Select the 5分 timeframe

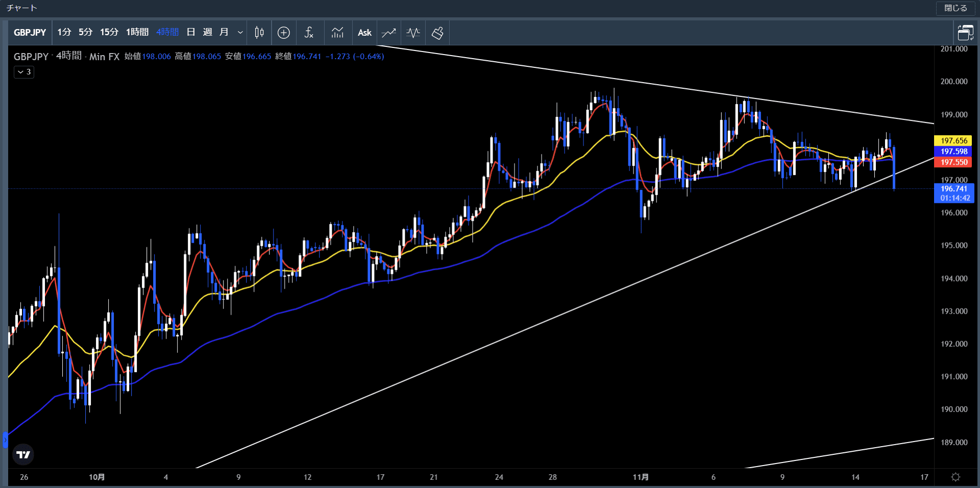[85, 32]
